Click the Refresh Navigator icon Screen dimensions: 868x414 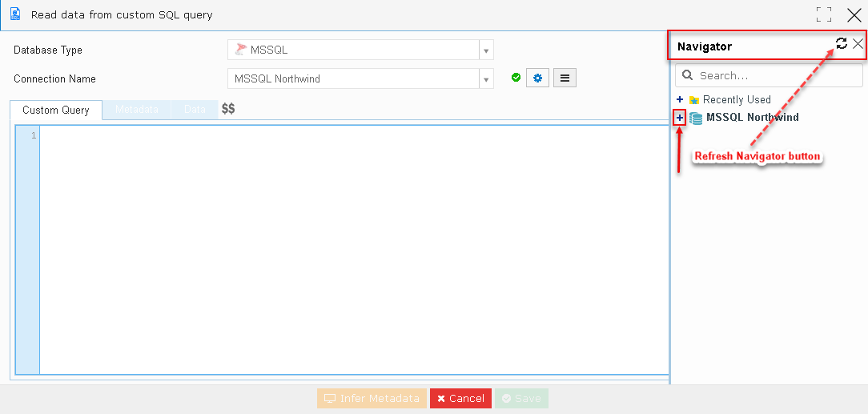[x=842, y=43]
